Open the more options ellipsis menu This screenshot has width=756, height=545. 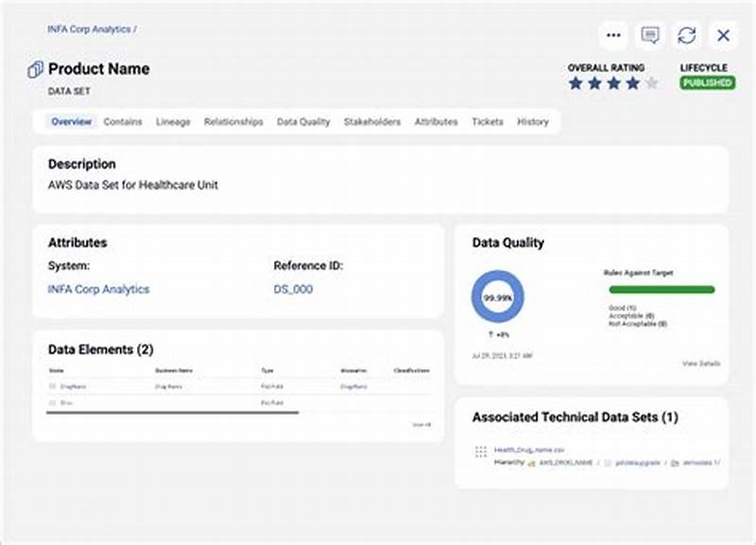(x=613, y=35)
